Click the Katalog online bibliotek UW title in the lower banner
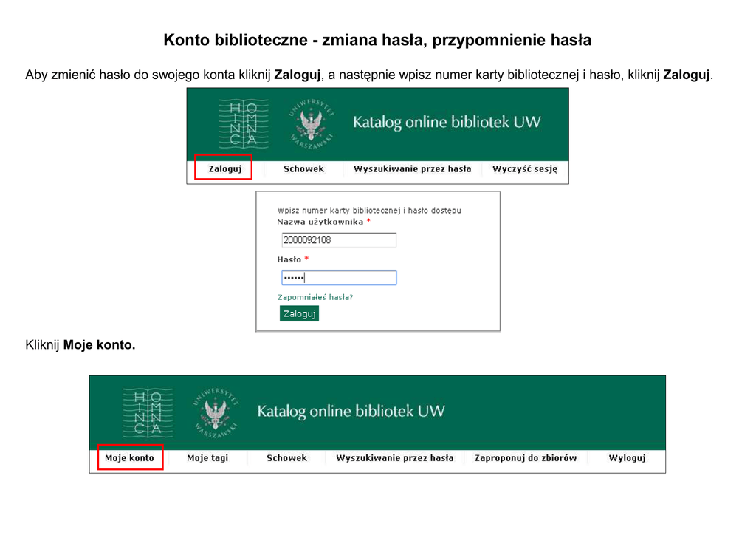756x535 pixels. (351, 411)
